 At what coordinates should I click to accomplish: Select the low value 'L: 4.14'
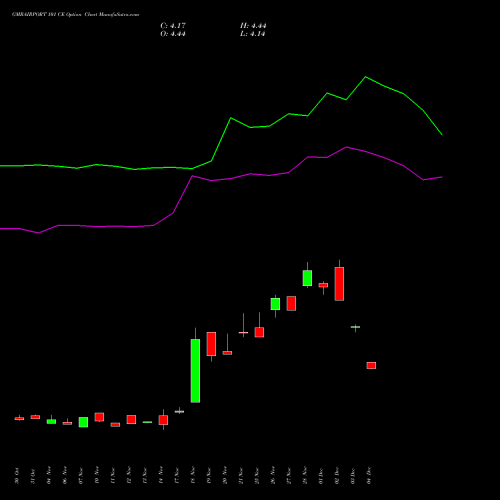click(x=253, y=34)
